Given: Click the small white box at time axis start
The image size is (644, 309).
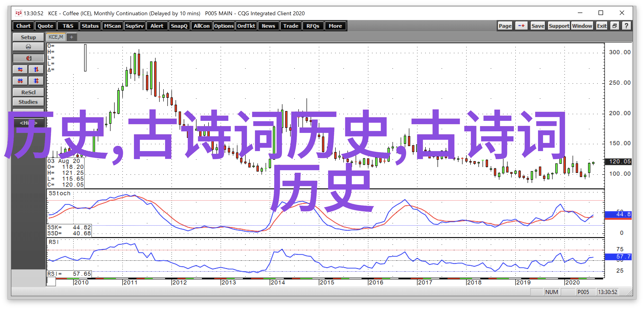Looking at the screenshot, I should click(x=51, y=282).
